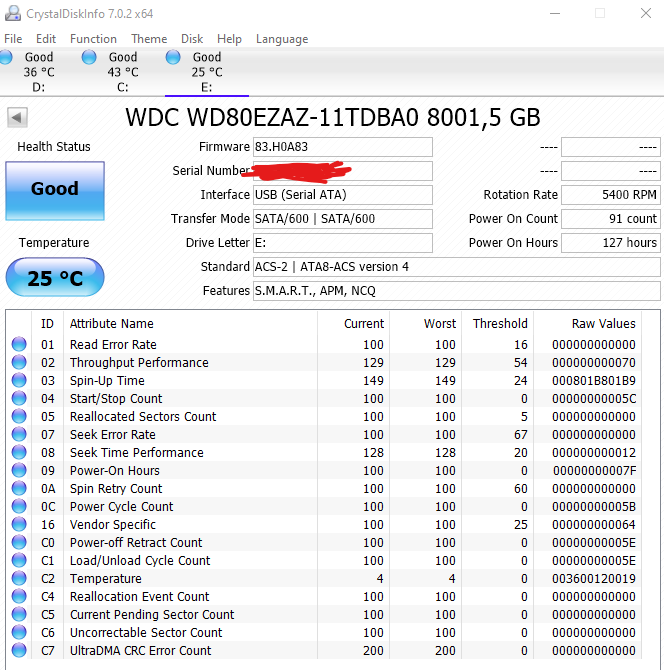Click status orb for Load/Unload Cycle Count
664x670 pixels.
pyautogui.click(x=19, y=560)
